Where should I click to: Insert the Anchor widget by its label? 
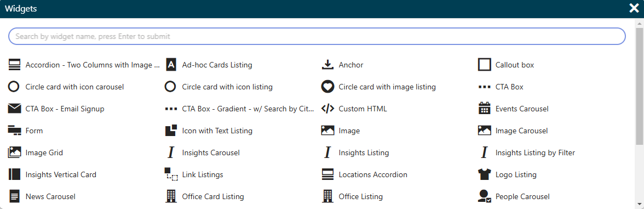[350, 65]
